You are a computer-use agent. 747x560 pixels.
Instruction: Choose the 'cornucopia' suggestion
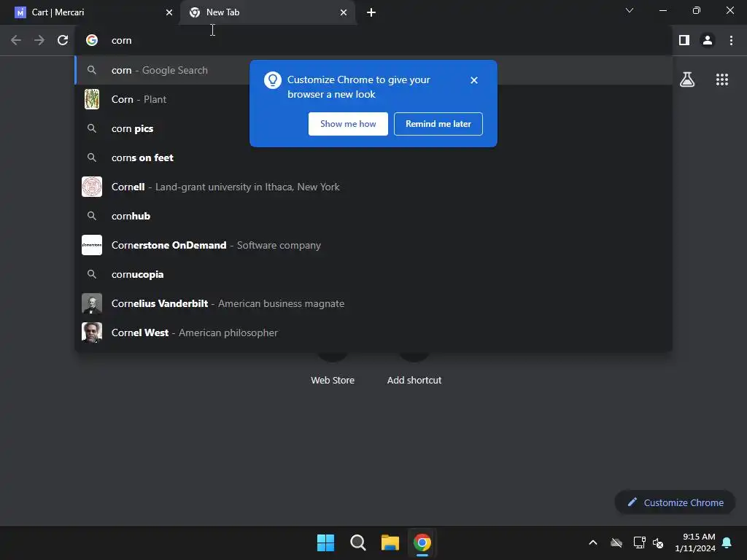click(373, 274)
